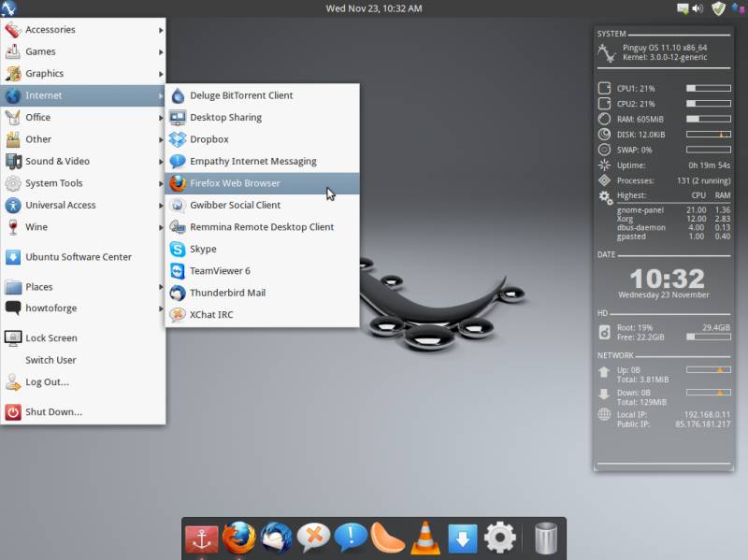Click the Thunderbird Mail icon in submenu
This screenshot has height=560, width=748.
point(178,293)
